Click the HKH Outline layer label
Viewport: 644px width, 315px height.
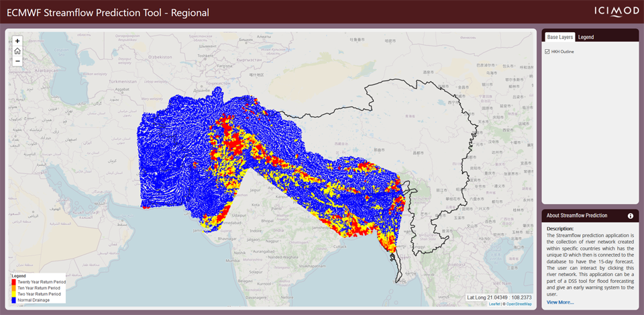coord(563,52)
